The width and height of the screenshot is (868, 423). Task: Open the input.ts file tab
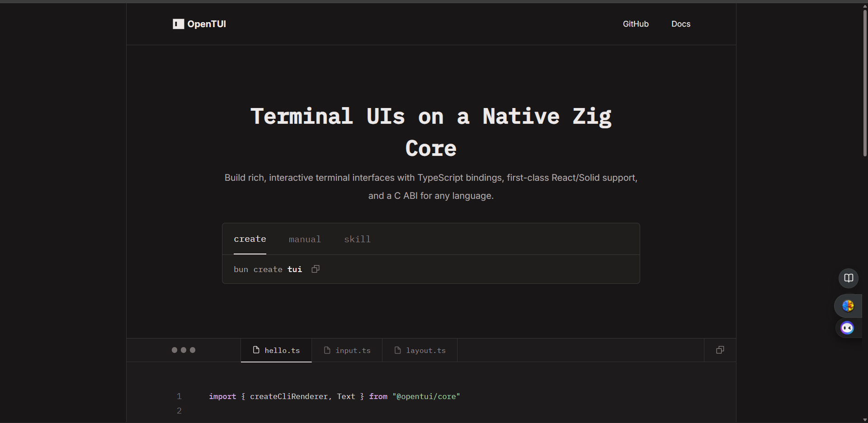(x=347, y=350)
